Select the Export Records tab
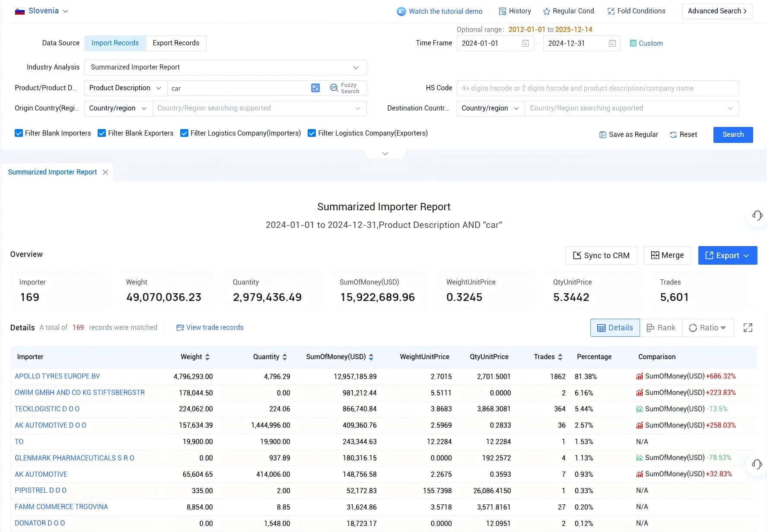 pos(176,43)
